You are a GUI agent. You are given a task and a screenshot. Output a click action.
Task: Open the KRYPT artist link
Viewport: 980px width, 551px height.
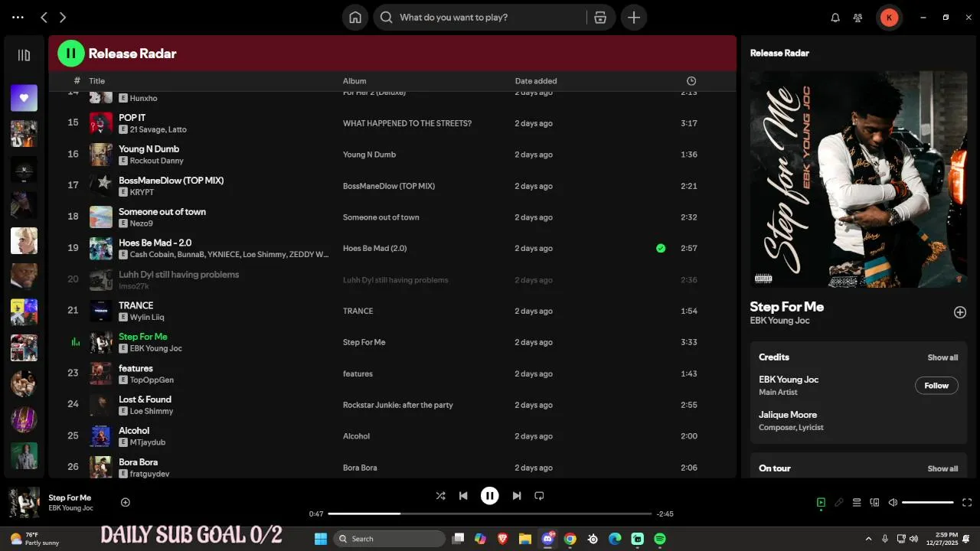142,192
